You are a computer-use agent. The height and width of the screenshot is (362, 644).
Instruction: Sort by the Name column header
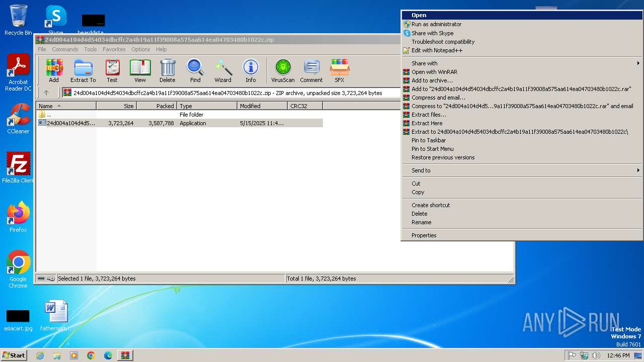coord(66,106)
